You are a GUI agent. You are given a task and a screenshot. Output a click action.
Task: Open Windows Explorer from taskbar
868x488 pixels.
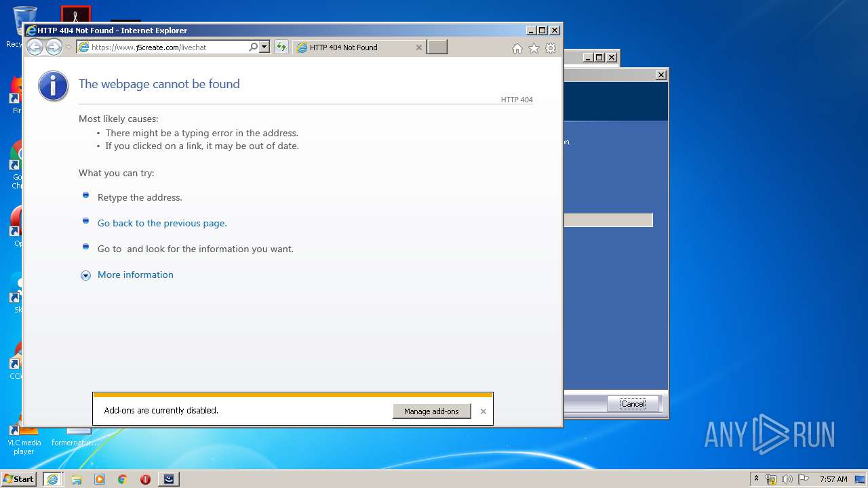pos(77,479)
